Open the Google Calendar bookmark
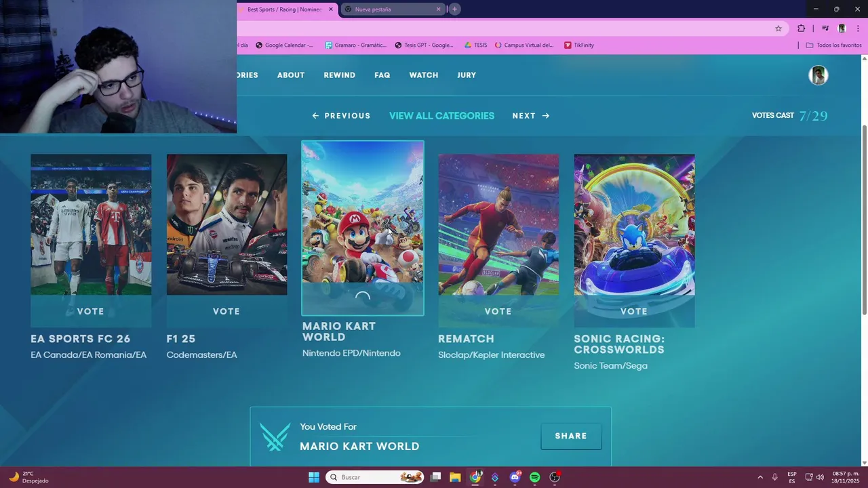This screenshot has height=488, width=868. [284, 45]
